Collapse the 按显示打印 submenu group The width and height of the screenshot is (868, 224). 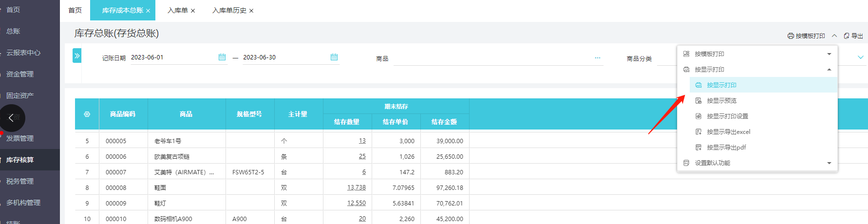pyautogui.click(x=829, y=70)
